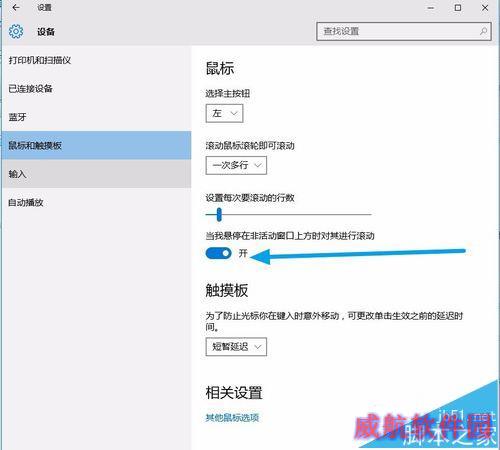Open the 一次多行 scroll mode dropdown
Screen dimensions: 500x450
(236, 165)
